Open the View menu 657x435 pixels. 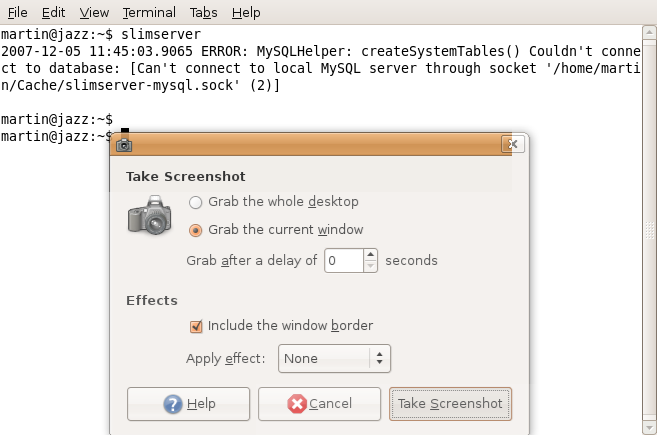point(94,13)
